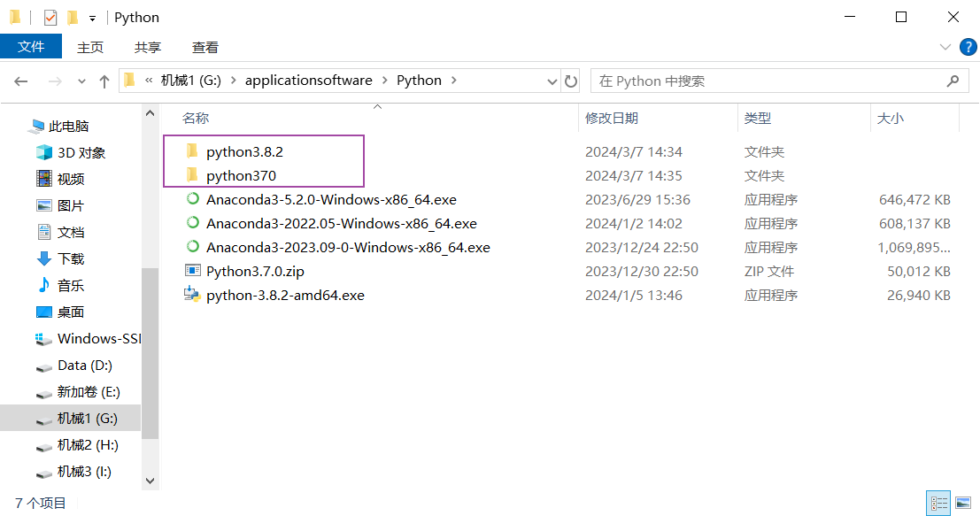This screenshot has height=516, width=980.
Task: Select Anaconda3-2023.09-0-Windows-x86_64.exe file icon
Action: tap(192, 246)
